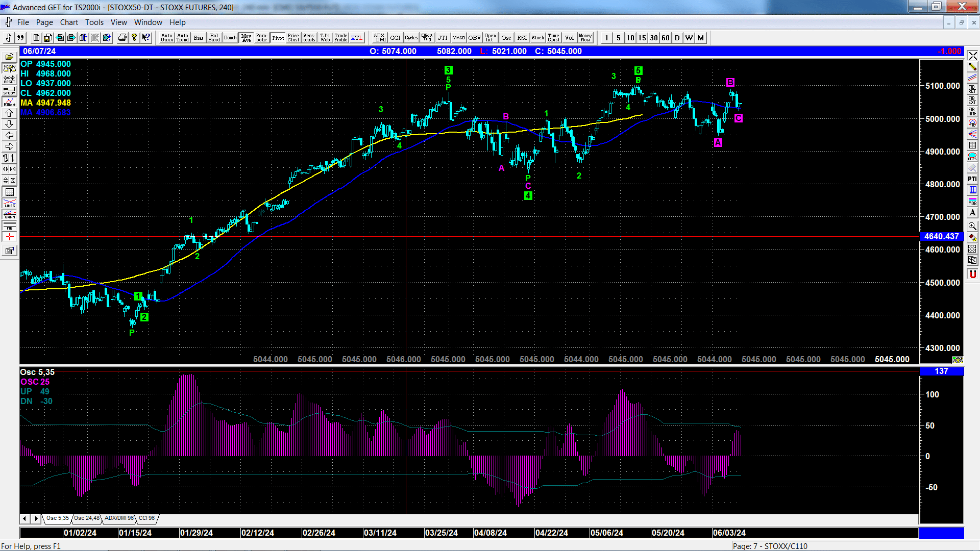Viewport: 980px width, 551px height.
Task: Switch to the Osc 24,48 tab
Action: click(x=86, y=518)
